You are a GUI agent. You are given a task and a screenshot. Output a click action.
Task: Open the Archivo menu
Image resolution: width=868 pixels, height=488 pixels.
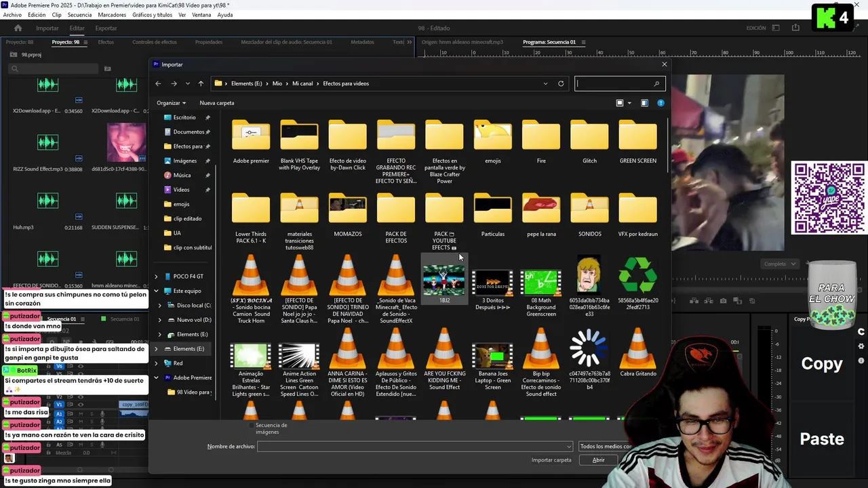pos(12,15)
